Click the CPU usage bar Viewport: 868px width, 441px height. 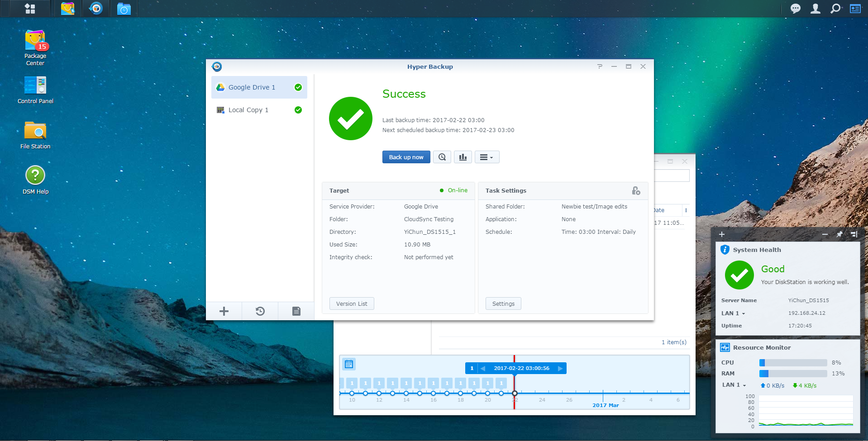point(793,363)
